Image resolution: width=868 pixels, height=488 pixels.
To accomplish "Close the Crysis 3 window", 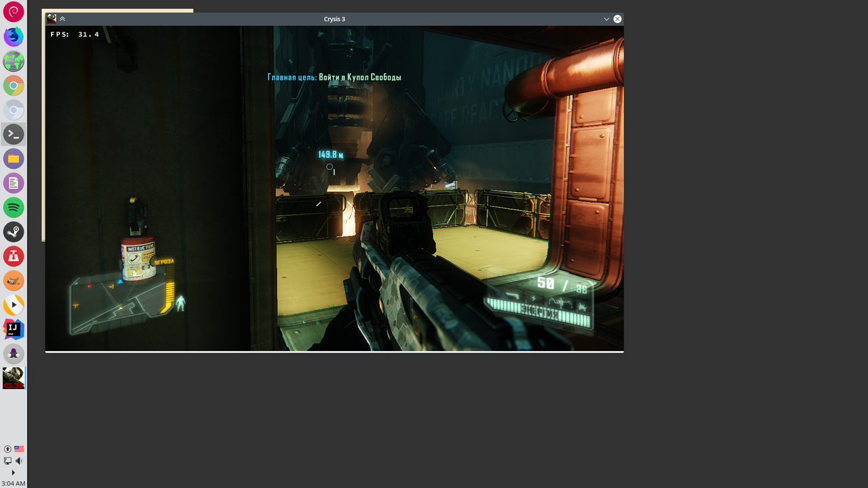I will coord(617,19).
